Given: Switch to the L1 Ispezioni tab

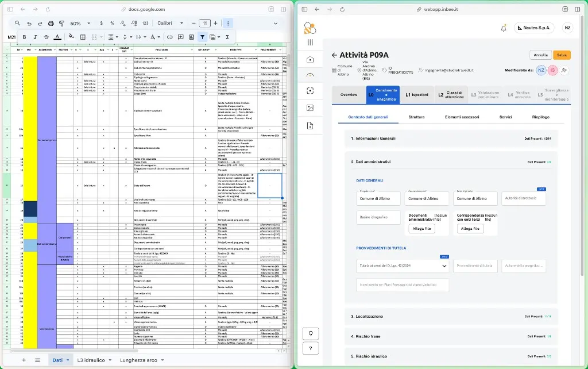Looking at the screenshot, I should point(417,95).
